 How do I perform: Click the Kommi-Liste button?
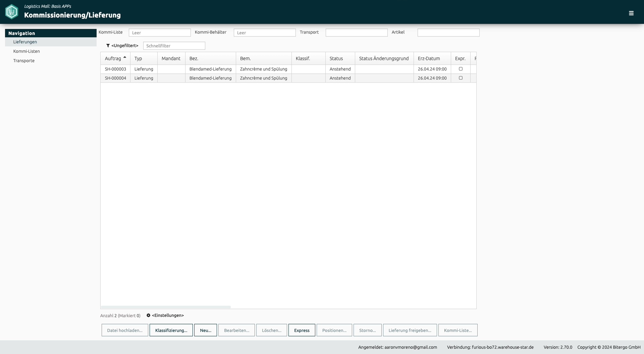458,330
